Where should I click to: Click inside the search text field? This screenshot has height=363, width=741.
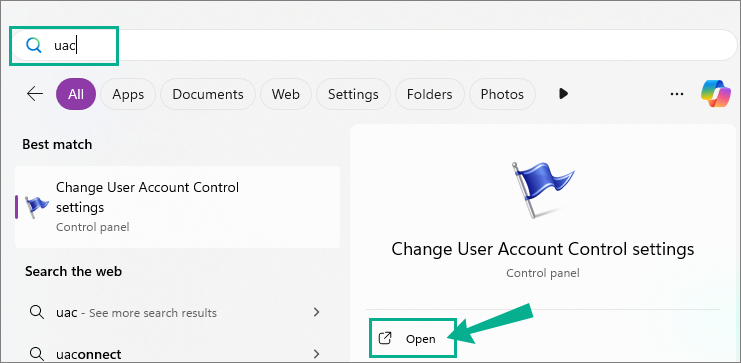click(x=373, y=45)
